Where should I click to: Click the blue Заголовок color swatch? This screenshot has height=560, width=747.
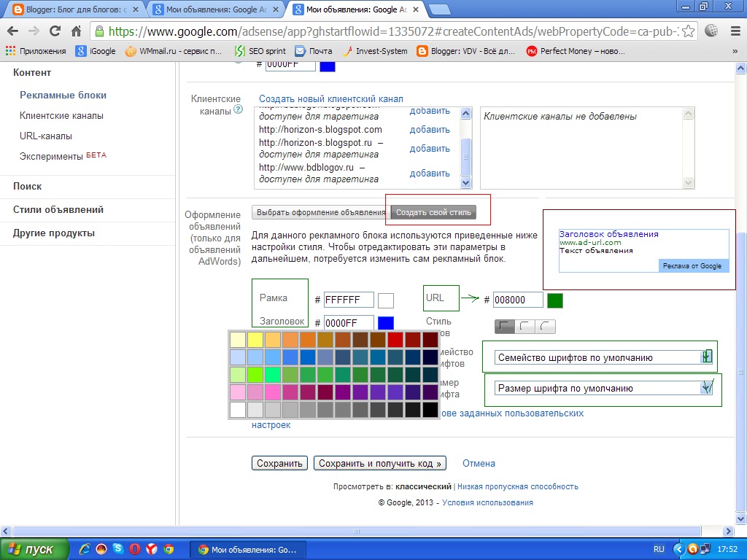[386, 323]
